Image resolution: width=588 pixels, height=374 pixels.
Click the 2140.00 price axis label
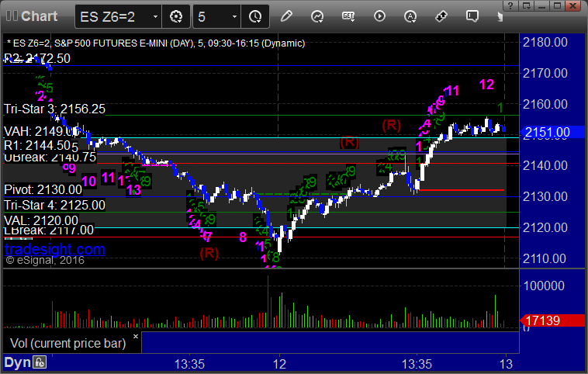click(545, 165)
